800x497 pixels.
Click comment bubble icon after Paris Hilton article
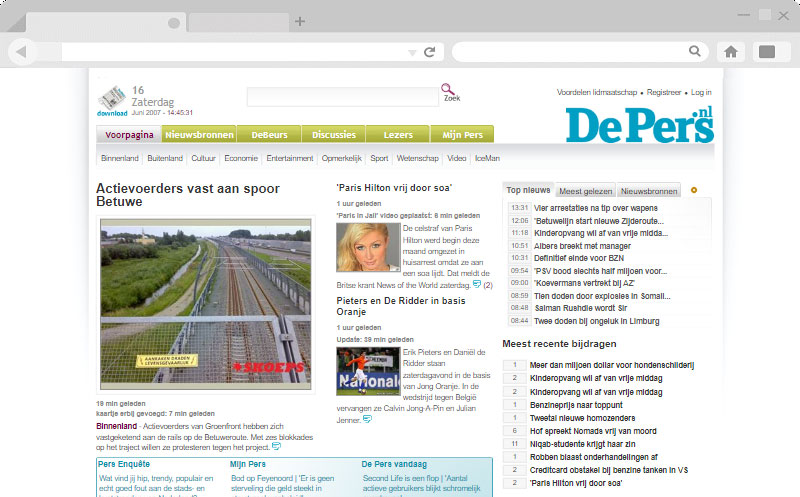coord(477,284)
